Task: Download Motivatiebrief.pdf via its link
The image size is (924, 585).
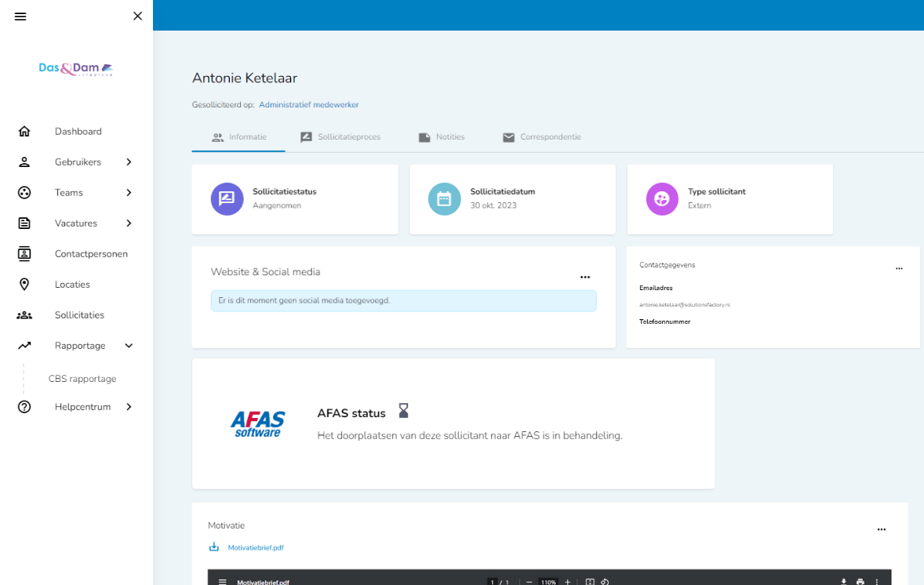Action: pyautogui.click(x=254, y=547)
